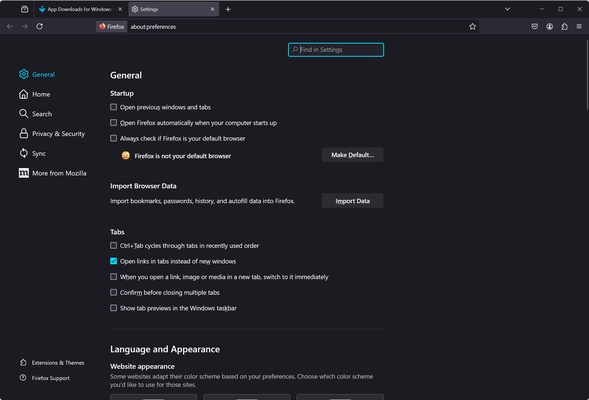Click the 'Import Browser Data' heading

[x=143, y=186]
